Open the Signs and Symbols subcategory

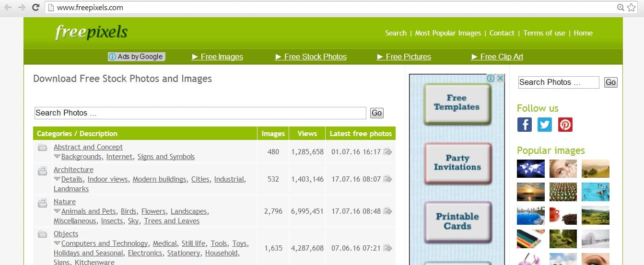pos(166,157)
